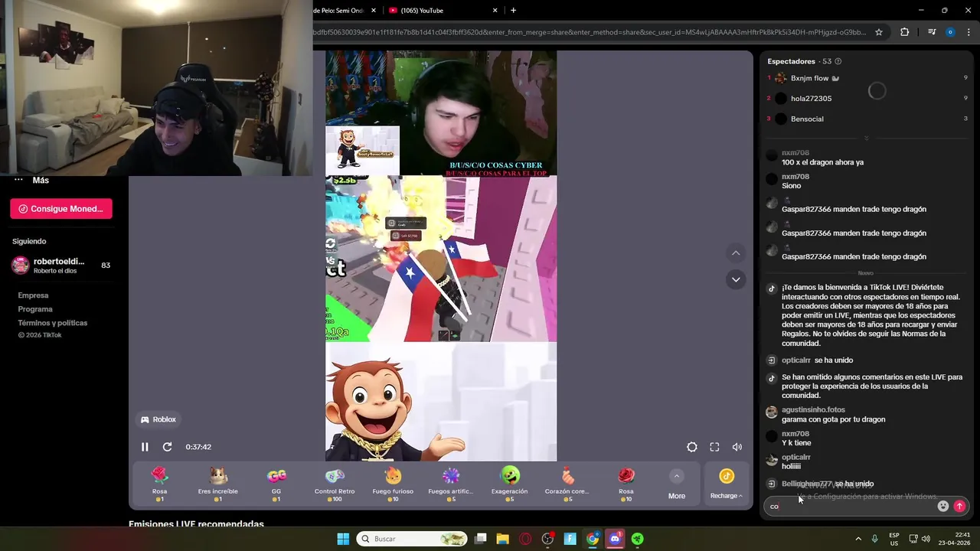Click the taskbar Buscar search box
Image resolution: width=980 pixels, height=551 pixels.
(x=412, y=539)
